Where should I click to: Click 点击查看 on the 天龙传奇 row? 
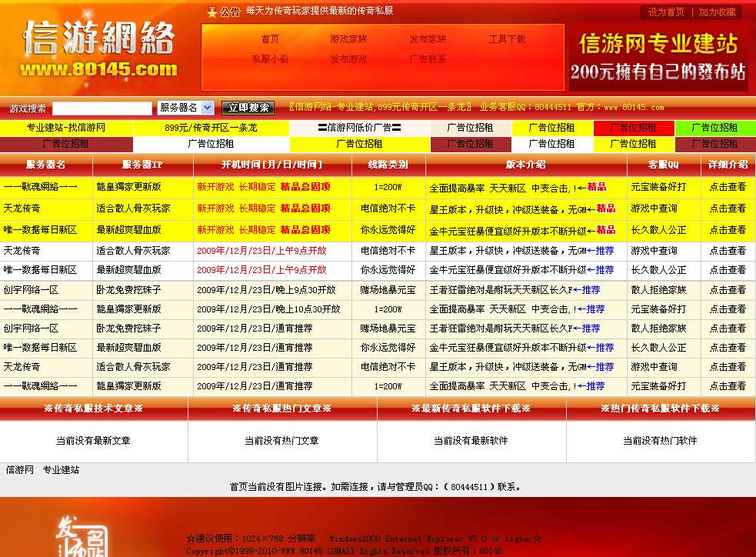click(728, 208)
